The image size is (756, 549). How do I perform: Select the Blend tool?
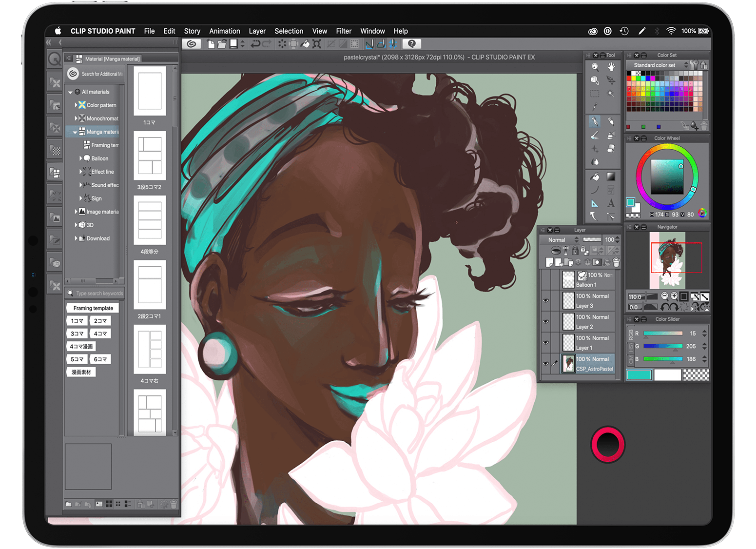click(x=595, y=162)
